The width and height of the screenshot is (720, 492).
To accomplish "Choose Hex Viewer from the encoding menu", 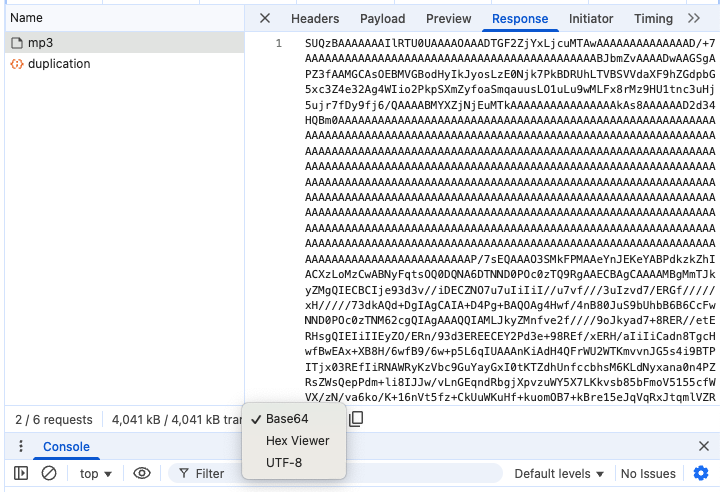I will click(297, 440).
